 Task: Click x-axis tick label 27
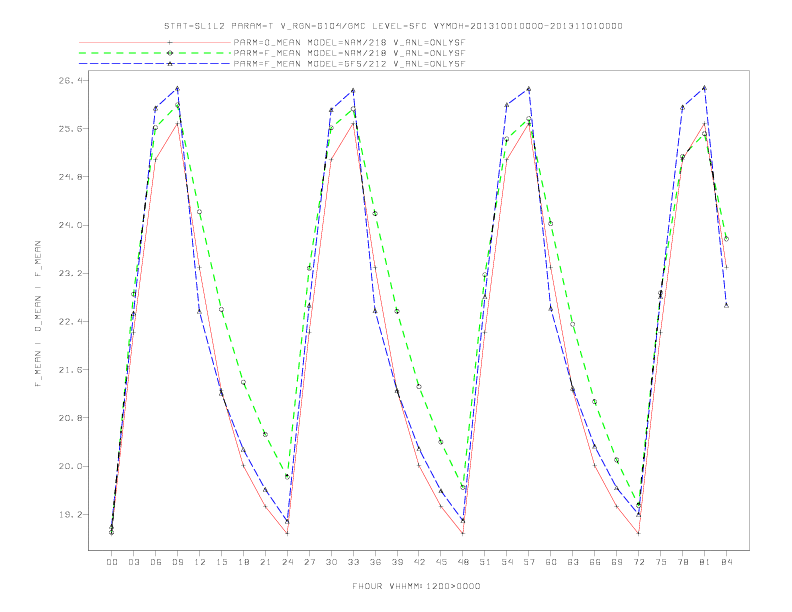point(309,562)
